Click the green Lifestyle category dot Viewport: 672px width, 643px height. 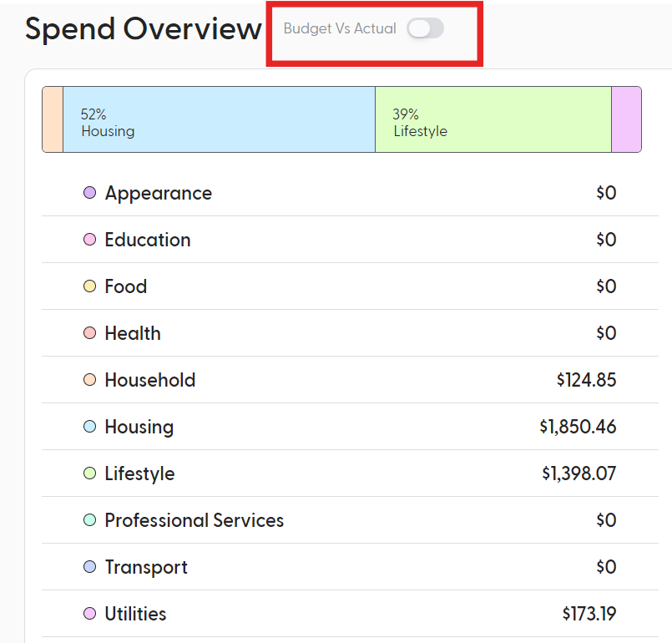pyautogui.click(x=89, y=473)
